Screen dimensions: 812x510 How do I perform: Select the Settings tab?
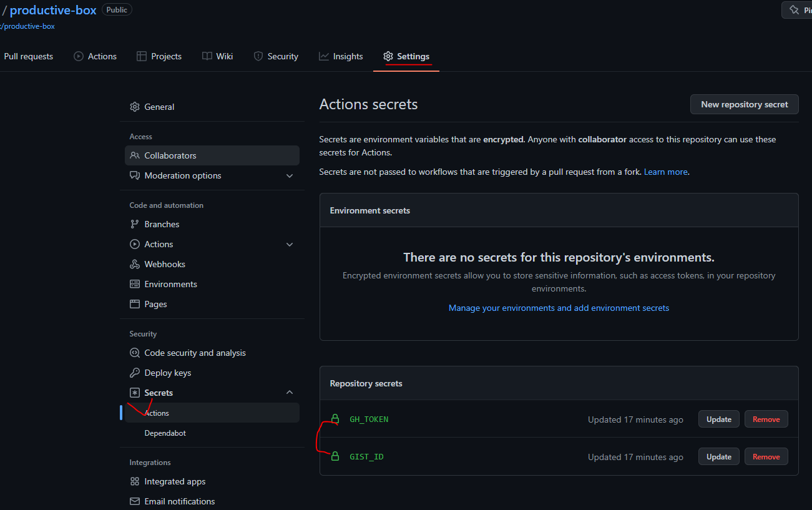coord(406,56)
